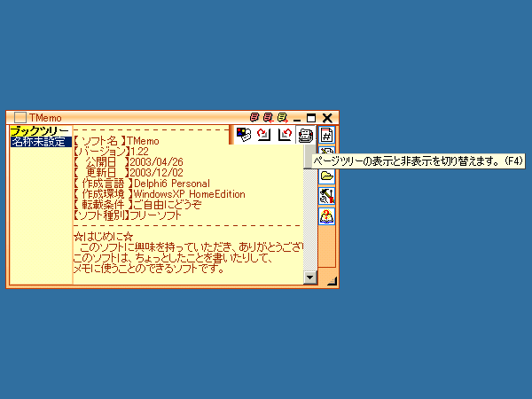Maximize the TMemo window
This screenshot has width=532, height=399.
tap(311, 118)
